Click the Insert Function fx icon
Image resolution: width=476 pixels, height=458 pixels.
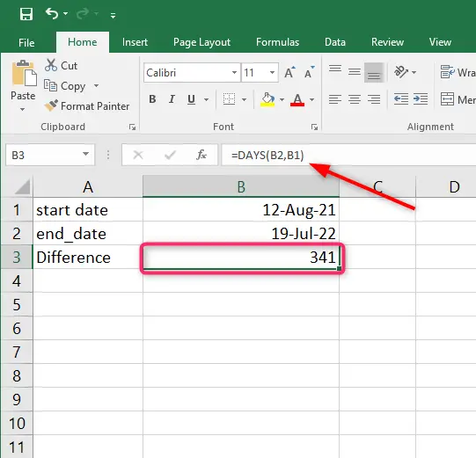click(201, 155)
